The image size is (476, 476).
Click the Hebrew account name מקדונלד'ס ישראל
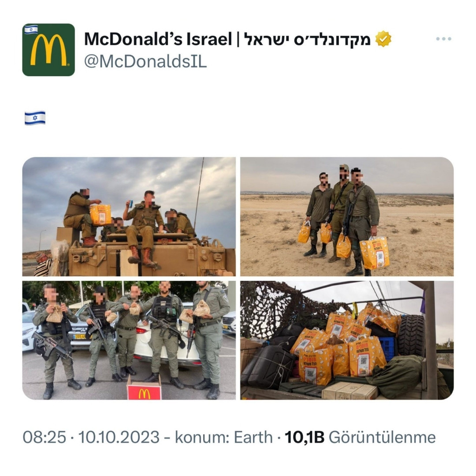tap(307, 40)
